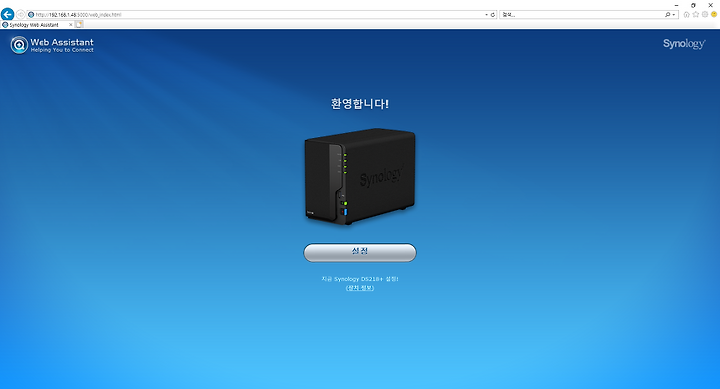The height and width of the screenshot is (389, 720).
Task: Click the Web Assistant title text
Action: [62, 42]
